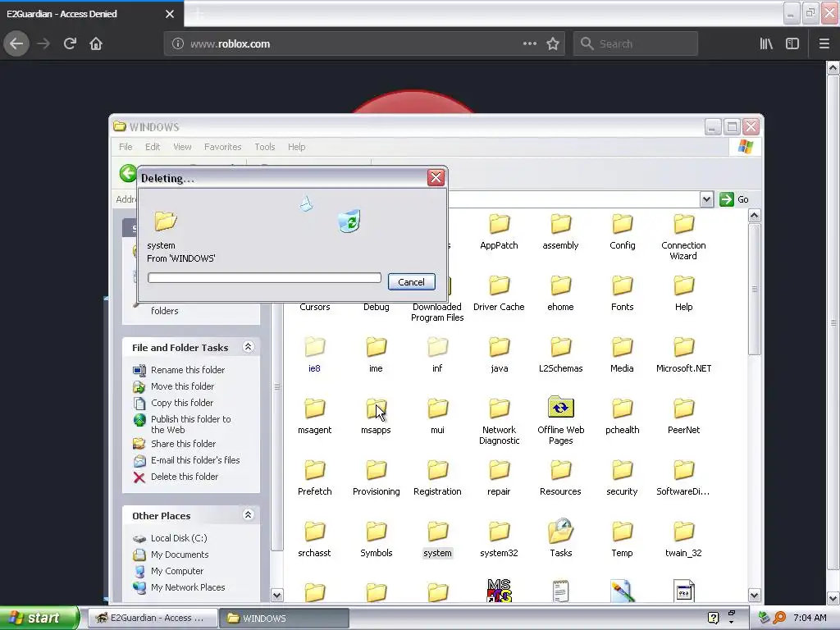Select the Microsoft.NET folder
The width and height of the screenshot is (840, 630).
tap(683, 355)
